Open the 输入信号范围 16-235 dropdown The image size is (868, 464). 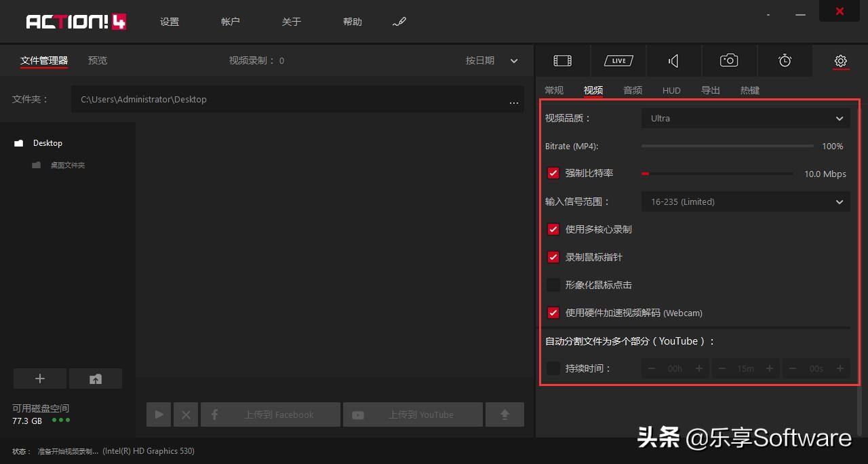[x=745, y=201]
